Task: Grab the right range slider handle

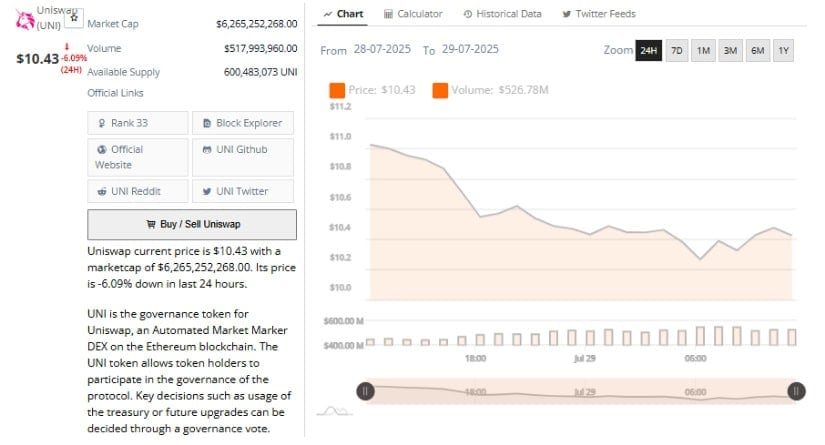Action: pos(796,391)
